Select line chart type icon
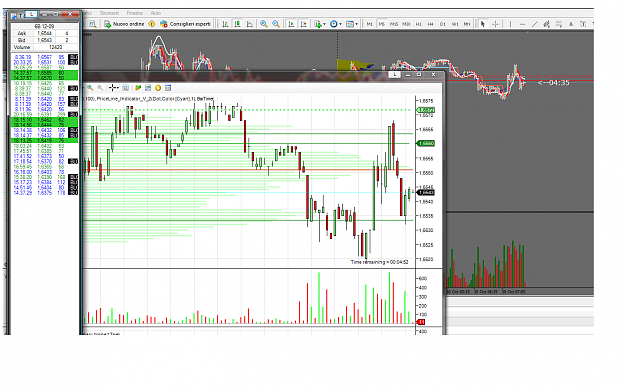The image size is (625, 391). [250, 24]
